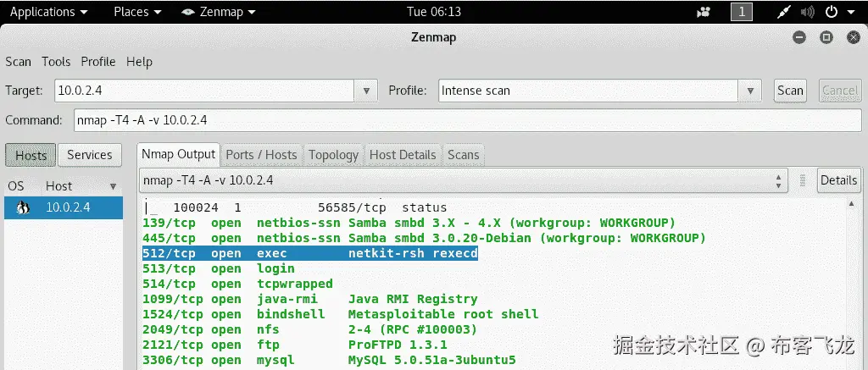Switch to the Nmap Output tab

[x=178, y=154]
